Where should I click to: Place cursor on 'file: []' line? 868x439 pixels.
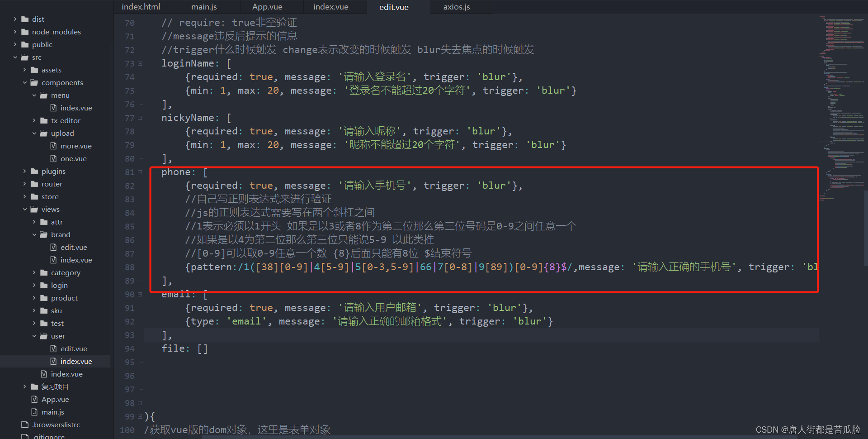184,348
